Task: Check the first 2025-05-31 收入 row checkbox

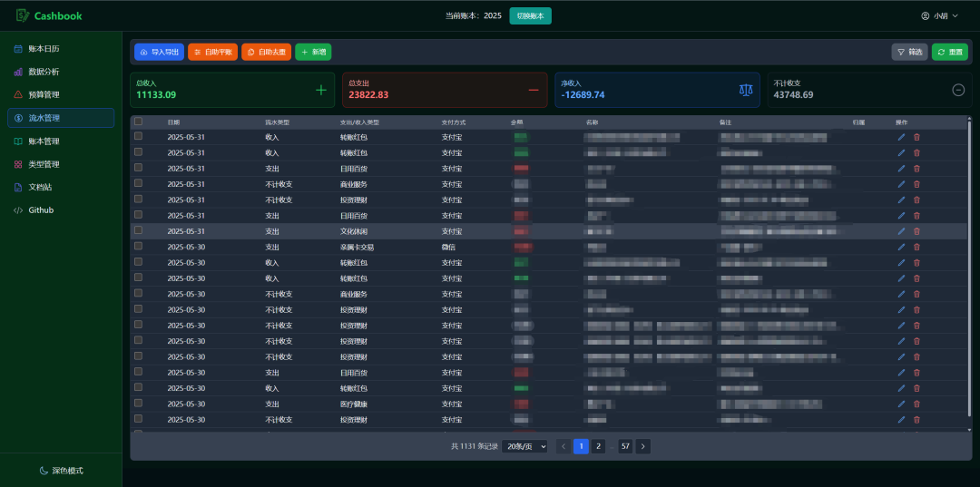Action: (138, 137)
